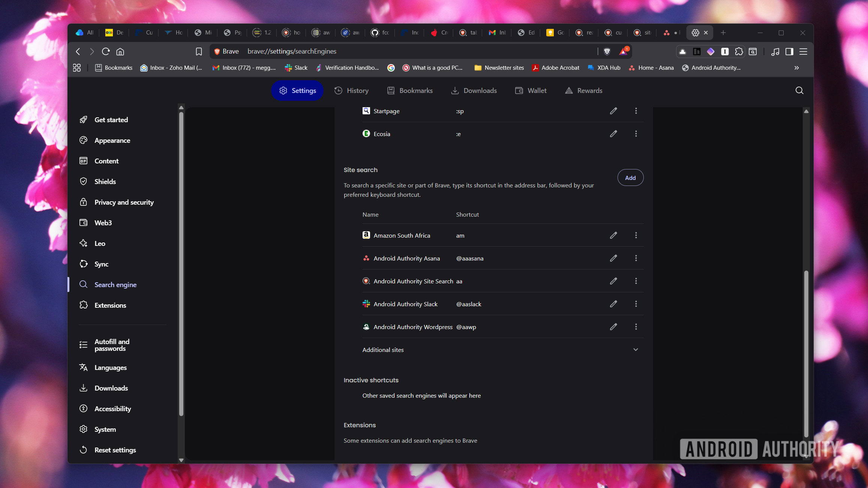The image size is (868, 488).
Task: Open the Brave main hamburger menu
Action: (803, 51)
